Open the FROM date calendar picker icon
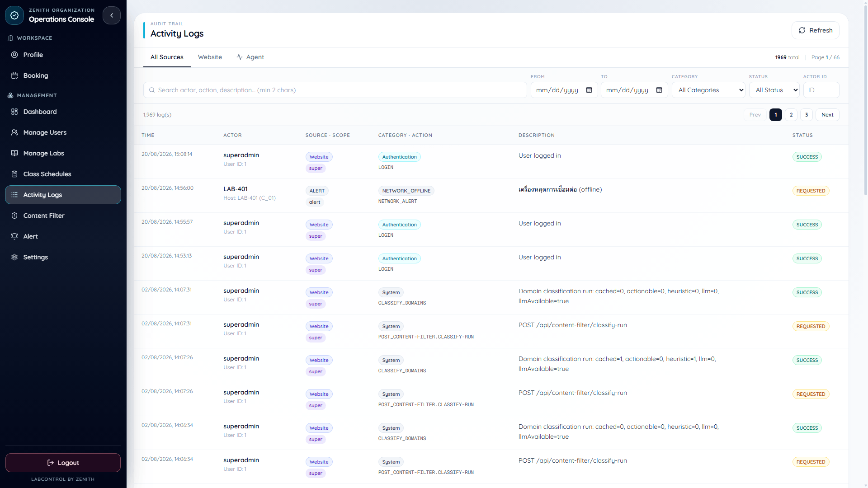 (x=589, y=90)
